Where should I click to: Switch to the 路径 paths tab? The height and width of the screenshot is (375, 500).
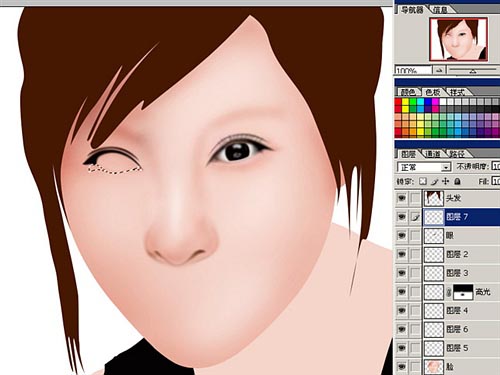click(x=456, y=154)
